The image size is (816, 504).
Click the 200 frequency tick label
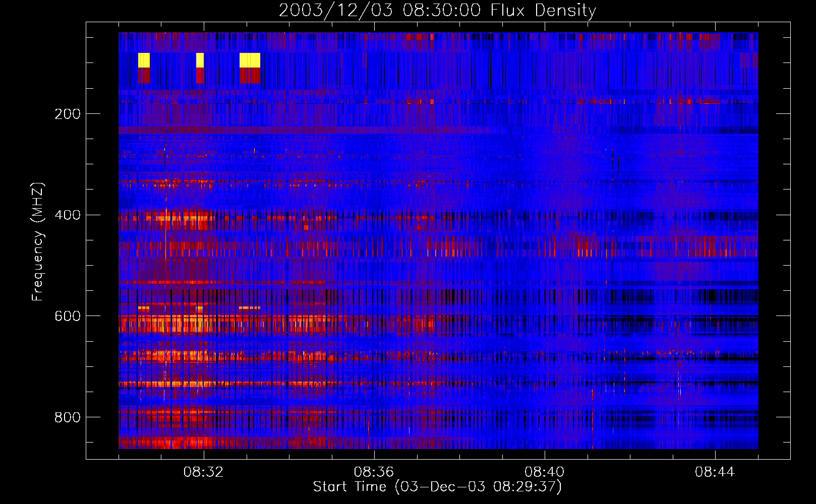tap(68, 114)
